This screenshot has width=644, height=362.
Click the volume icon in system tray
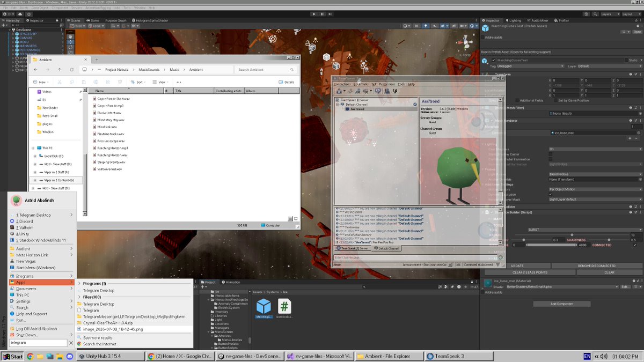[603, 356]
